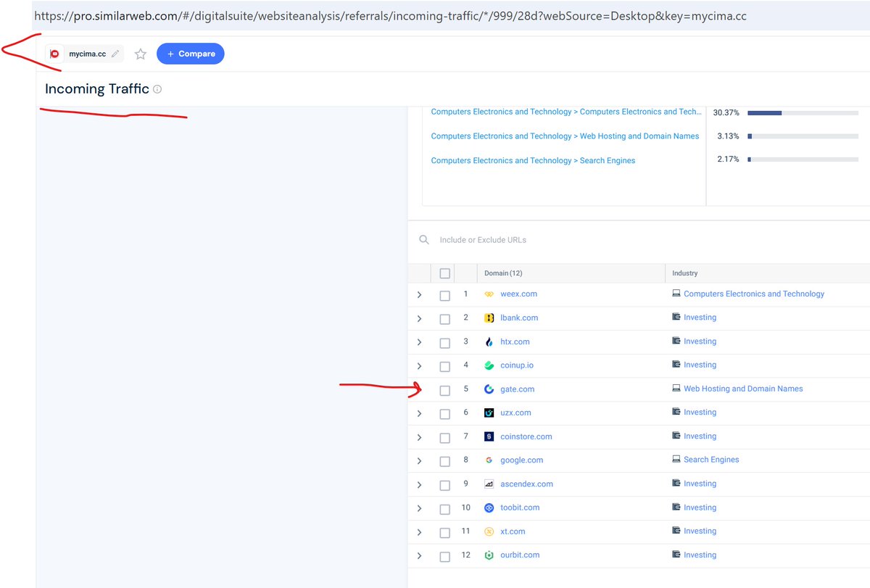Click the google.com favicon
The height and width of the screenshot is (588, 870).
tap(489, 460)
